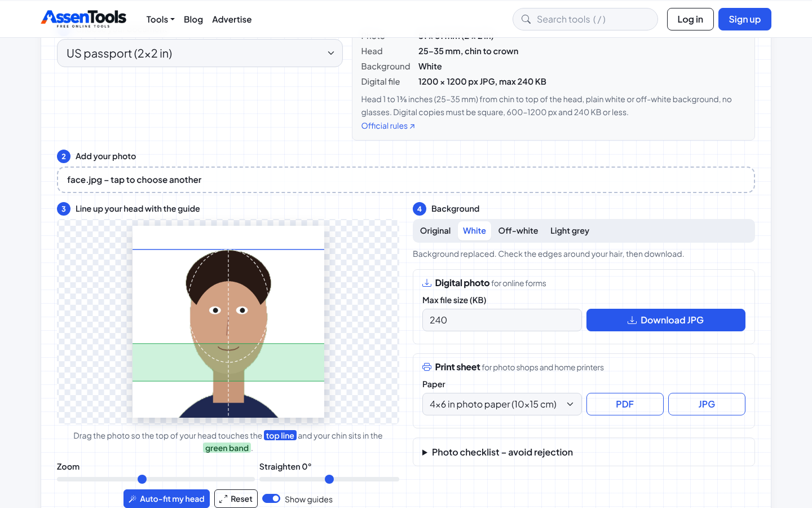This screenshot has height=508, width=812.
Task: Select the Original background option
Action: 435,231
